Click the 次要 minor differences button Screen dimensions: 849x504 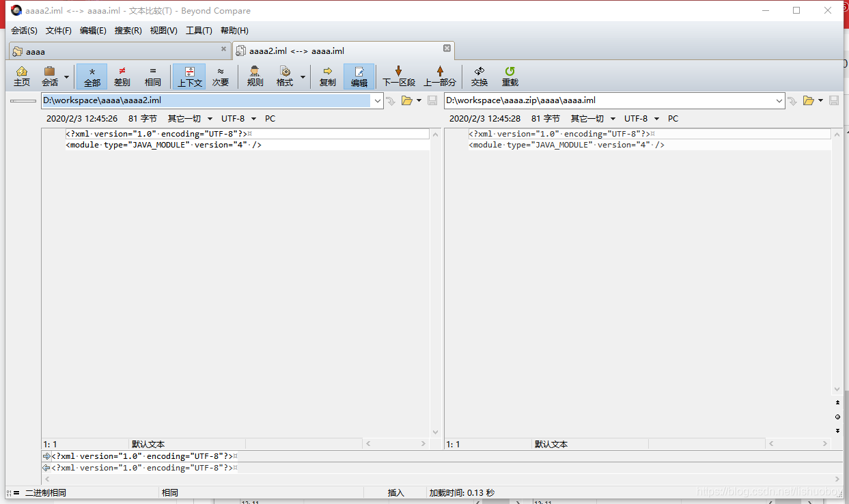coord(221,76)
